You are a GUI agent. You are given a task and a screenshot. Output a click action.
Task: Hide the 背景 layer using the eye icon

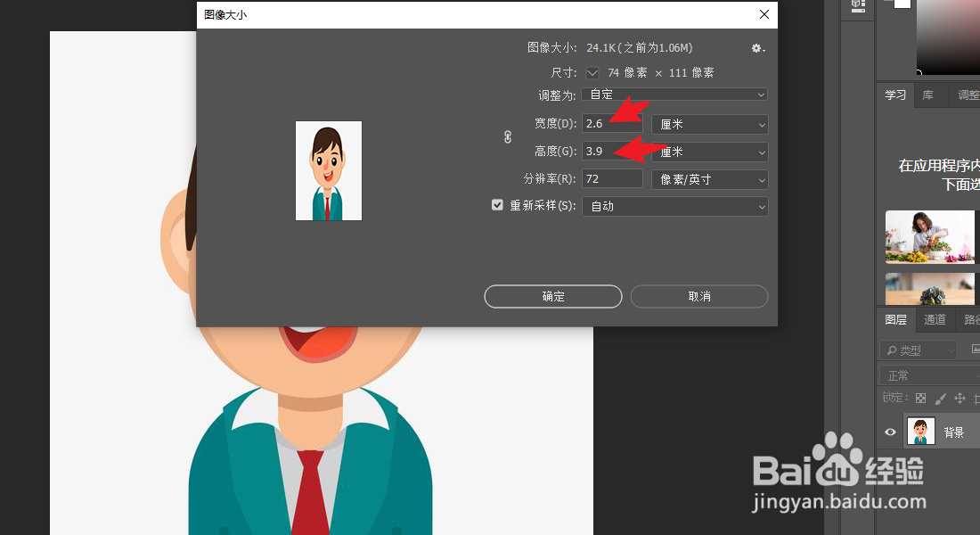[889, 432]
